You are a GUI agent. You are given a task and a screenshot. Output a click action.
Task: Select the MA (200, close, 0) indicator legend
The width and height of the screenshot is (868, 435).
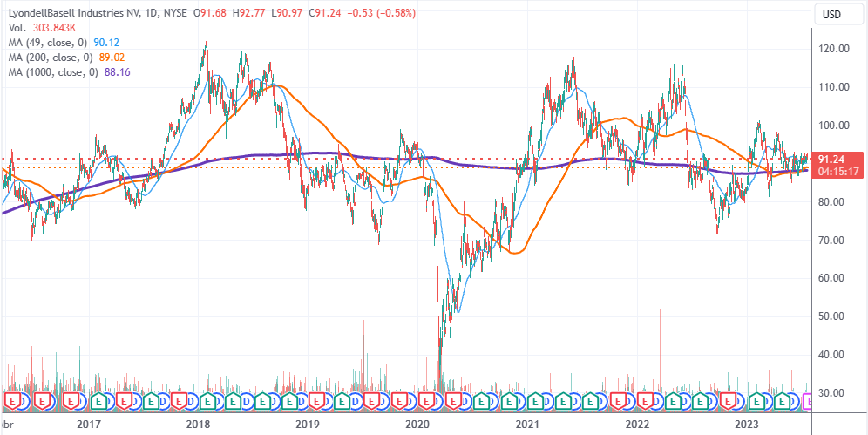[x=51, y=57]
